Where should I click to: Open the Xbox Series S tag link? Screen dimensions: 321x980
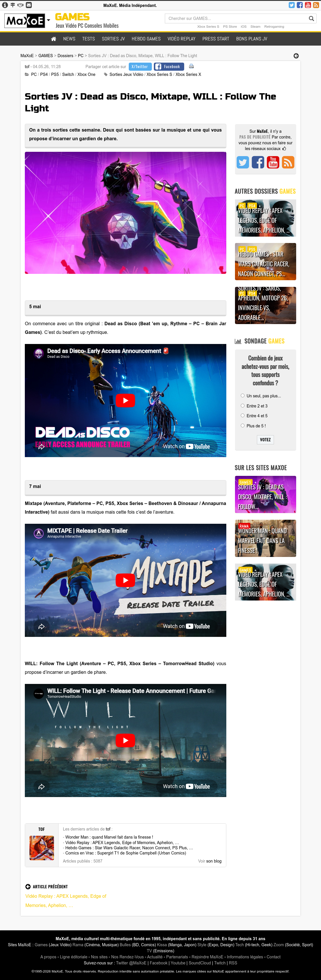click(159, 74)
